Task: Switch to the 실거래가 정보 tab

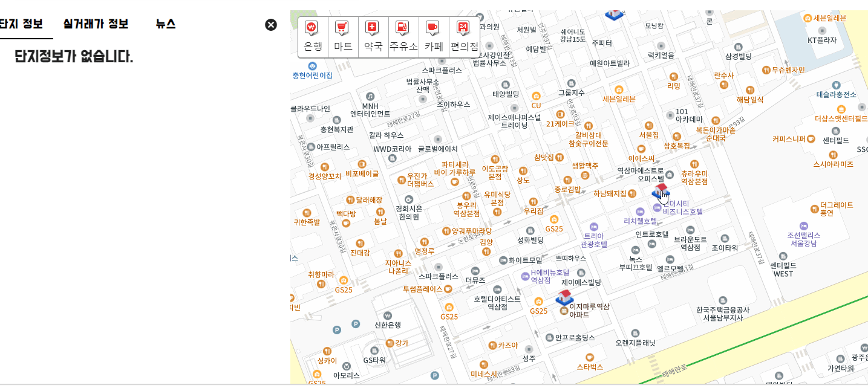Action: (x=96, y=24)
